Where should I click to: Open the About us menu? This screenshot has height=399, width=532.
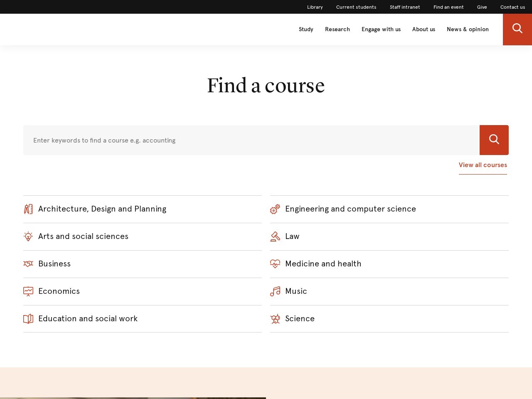coord(424,30)
